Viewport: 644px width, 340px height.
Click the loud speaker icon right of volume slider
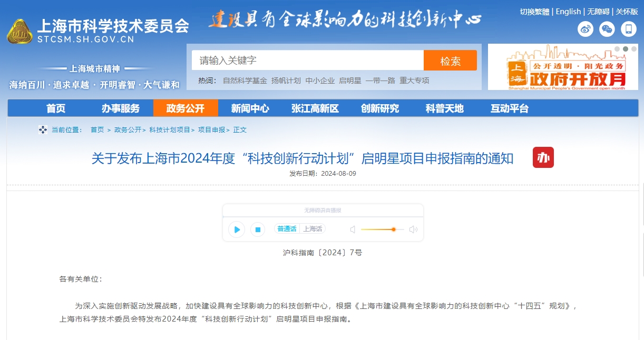point(413,229)
